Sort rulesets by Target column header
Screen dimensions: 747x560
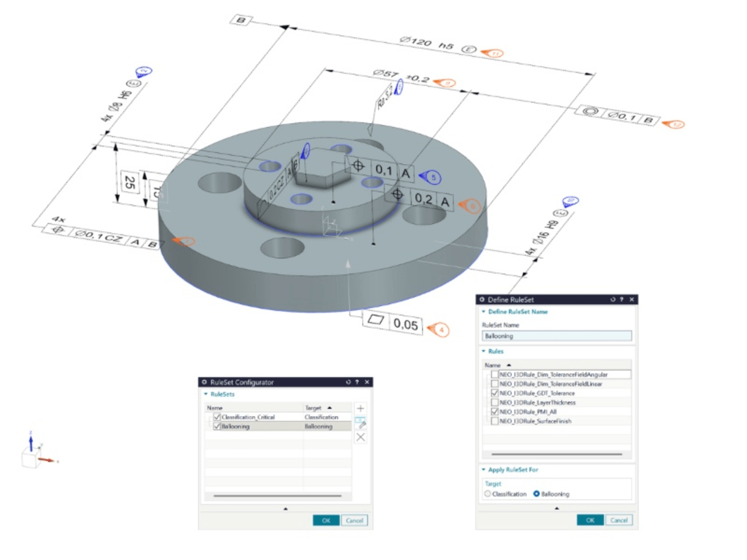327,408
